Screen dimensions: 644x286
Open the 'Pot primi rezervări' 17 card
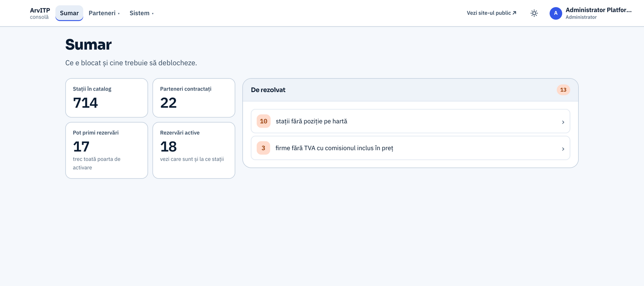click(x=107, y=150)
